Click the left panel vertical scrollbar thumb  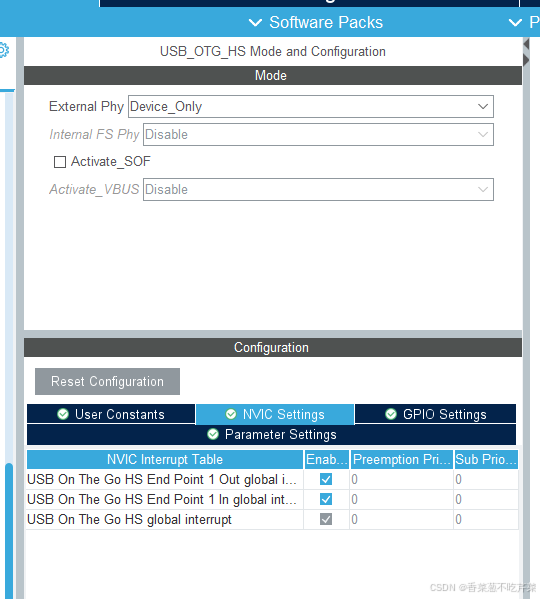point(9,531)
